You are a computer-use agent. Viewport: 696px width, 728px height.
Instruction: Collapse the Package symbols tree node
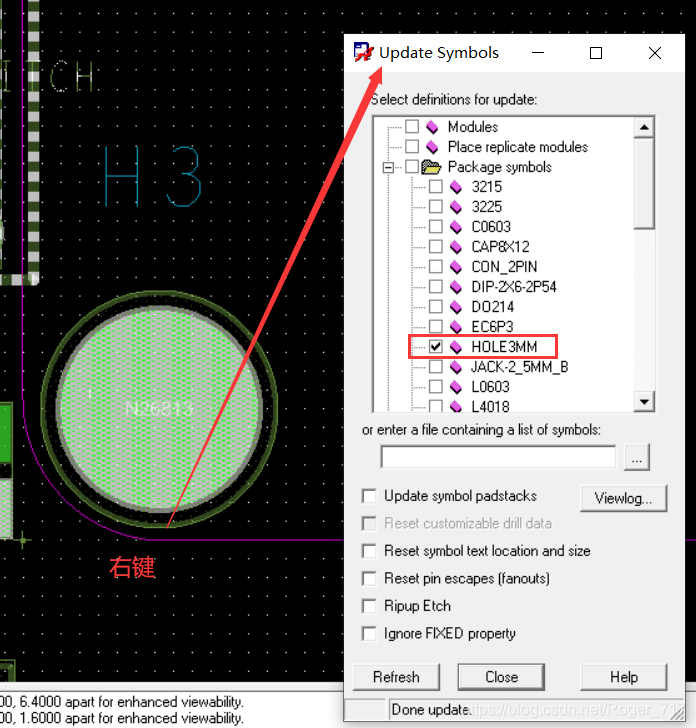(x=388, y=167)
